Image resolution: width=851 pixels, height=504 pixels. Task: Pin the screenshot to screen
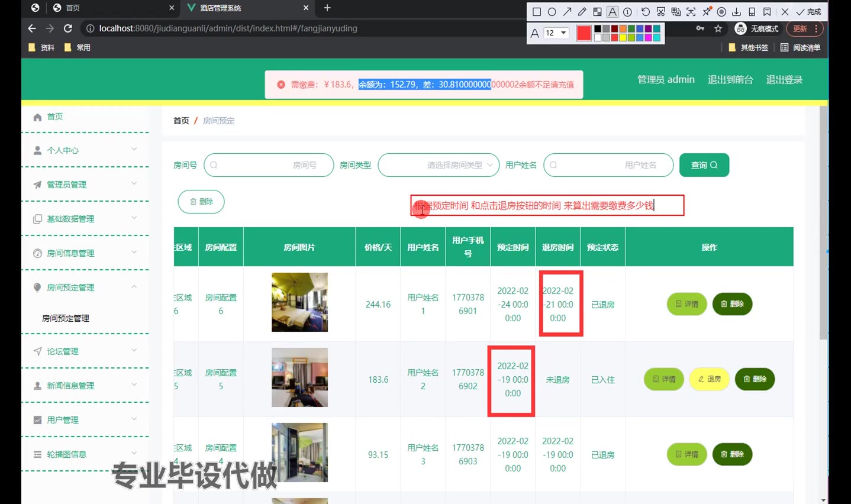coord(706,12)
